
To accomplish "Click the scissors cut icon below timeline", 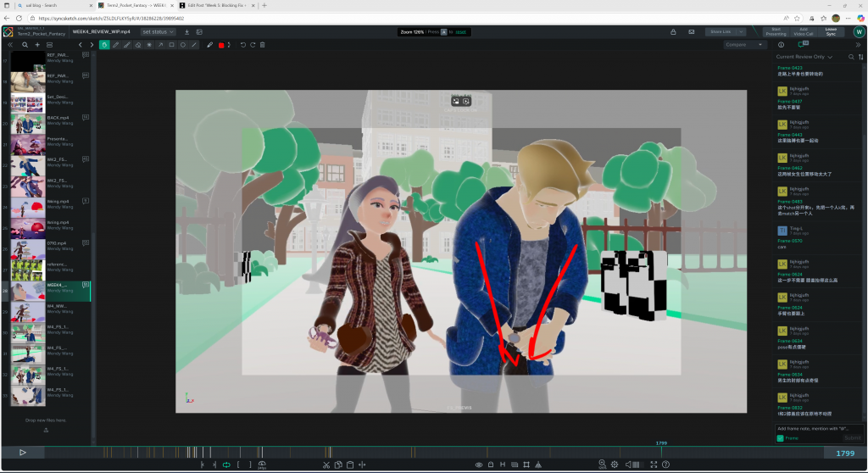I will pyautogui.click(x=326, y=465).
